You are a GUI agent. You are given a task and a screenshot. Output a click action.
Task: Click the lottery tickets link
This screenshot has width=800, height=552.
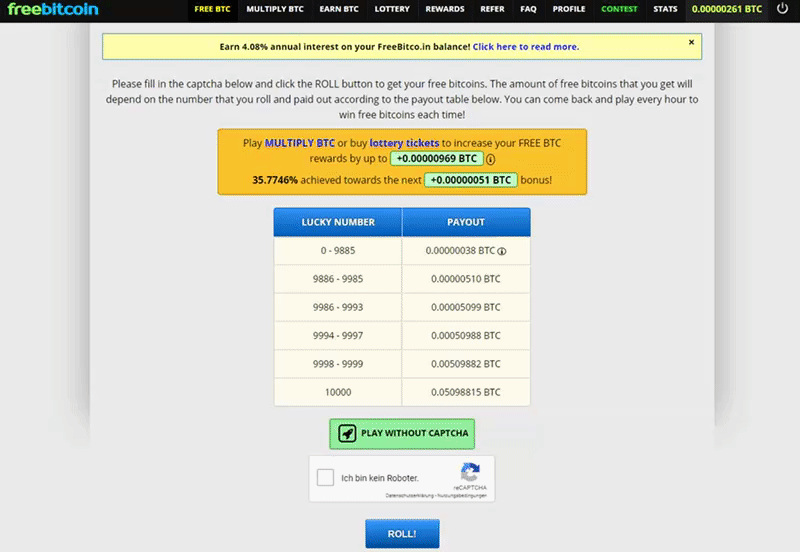pos(404,143)
